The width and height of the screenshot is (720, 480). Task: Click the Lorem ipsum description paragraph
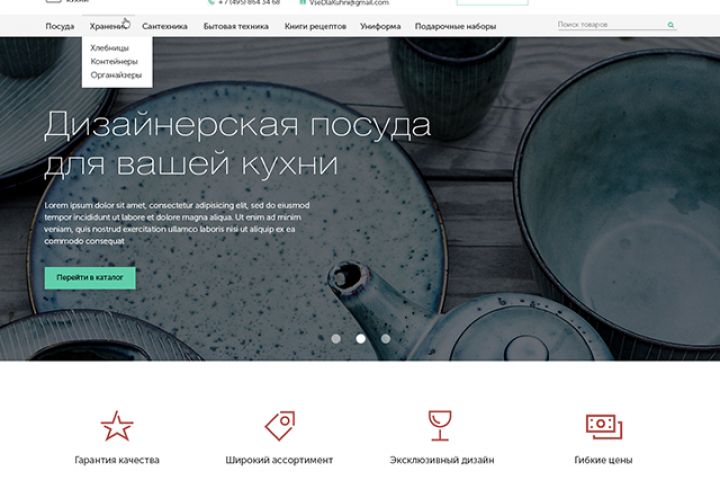pos(177,223)
